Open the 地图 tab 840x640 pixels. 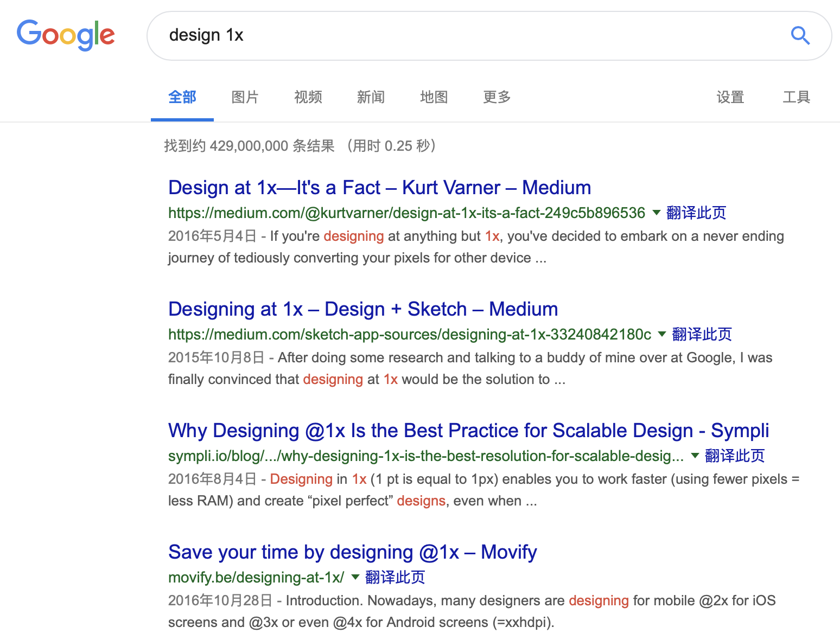coord(434,97)
